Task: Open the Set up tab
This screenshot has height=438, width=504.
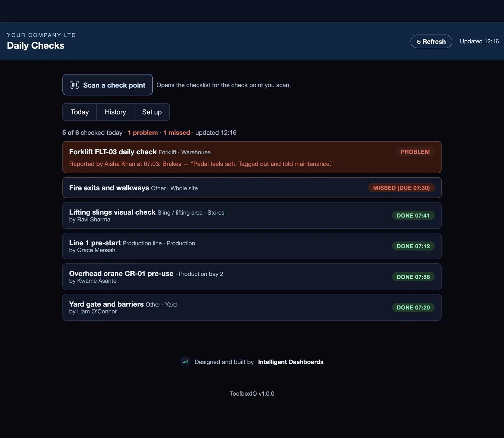Action: [x=152, y=112]
